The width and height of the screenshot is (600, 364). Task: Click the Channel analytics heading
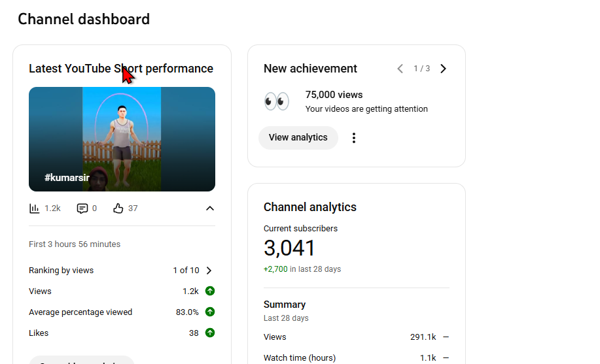(309, 207)
